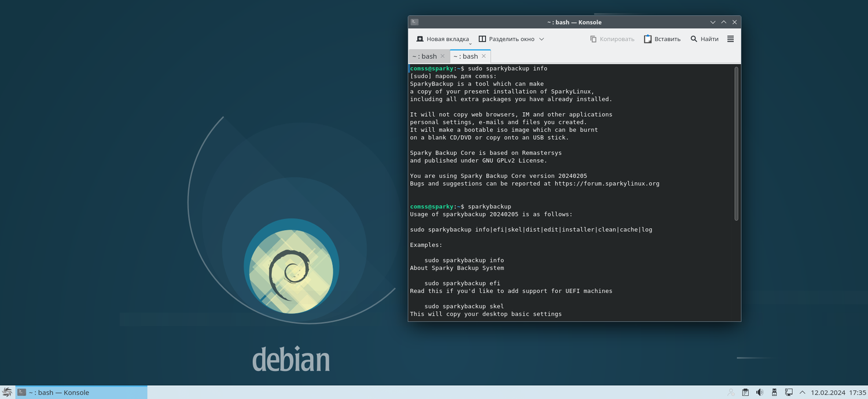
Task: Maximize the Konsole window
Action: [x=724, y=22]
